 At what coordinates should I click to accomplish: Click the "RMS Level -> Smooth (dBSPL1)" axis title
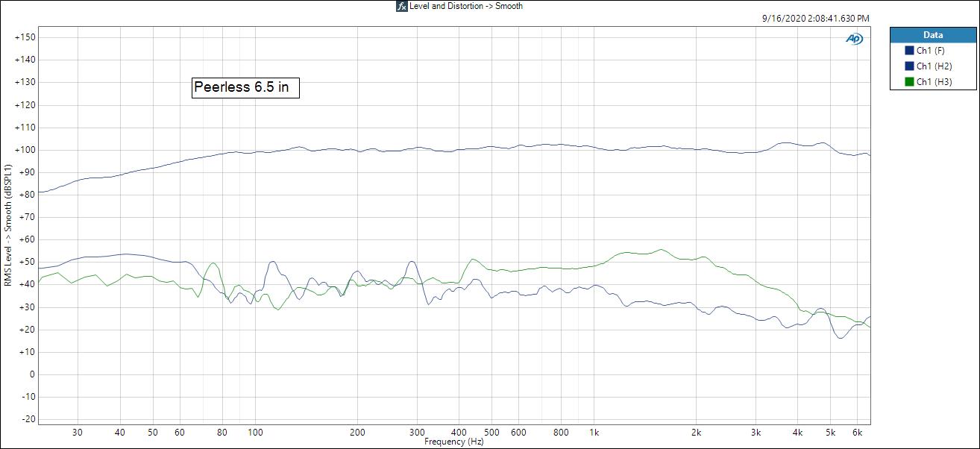tap(7, 224)
